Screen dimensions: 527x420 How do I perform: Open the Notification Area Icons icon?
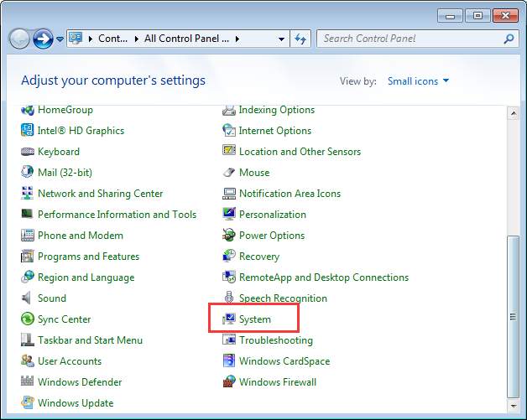[229, 194]
